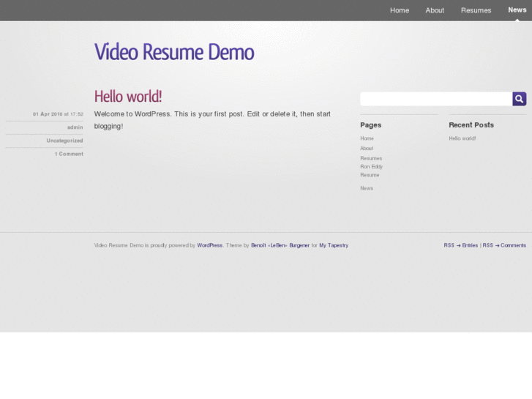Open the Uncategorized category link
Image resolution: width=532 pixels, height=399 pixels.
(x=64, y=141)
